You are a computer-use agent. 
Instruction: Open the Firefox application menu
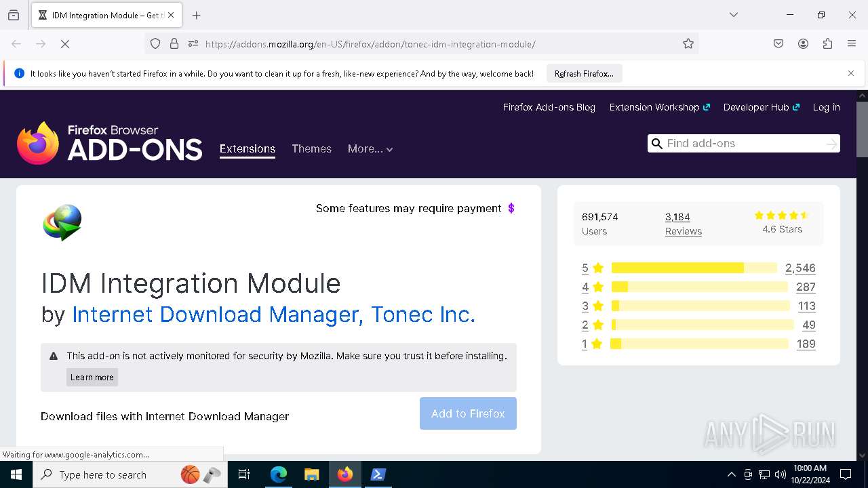852,44
